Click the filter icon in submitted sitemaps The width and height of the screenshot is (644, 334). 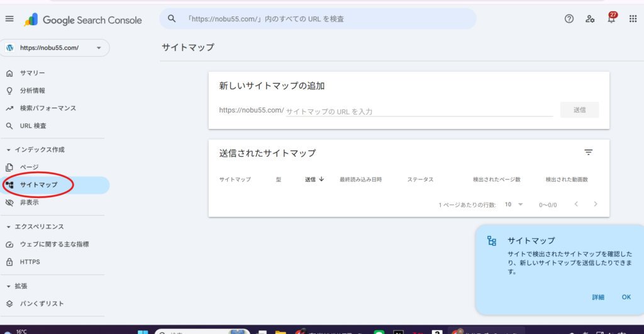(x=589, y=152)
